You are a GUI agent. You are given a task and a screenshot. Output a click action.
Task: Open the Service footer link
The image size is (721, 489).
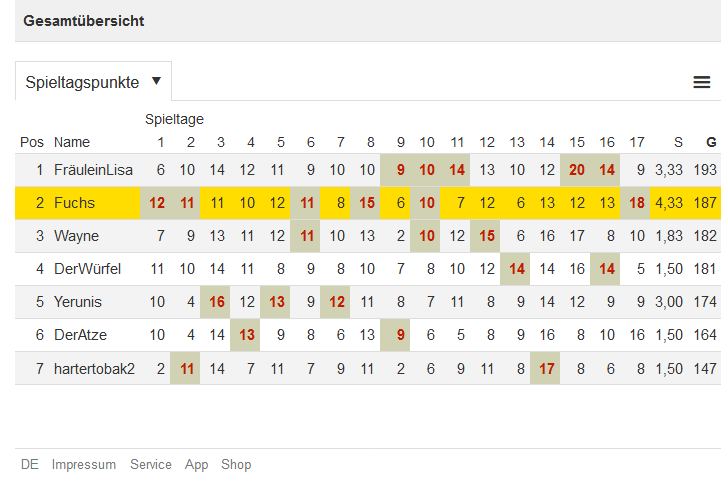click(151, 465)
